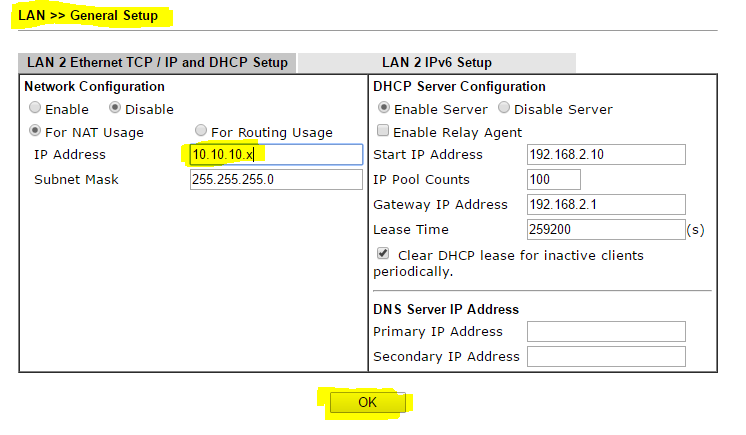Check the Enable Relay Agent checkbox
The width and height of the screenshot is (746, 435).
point(383,132)
